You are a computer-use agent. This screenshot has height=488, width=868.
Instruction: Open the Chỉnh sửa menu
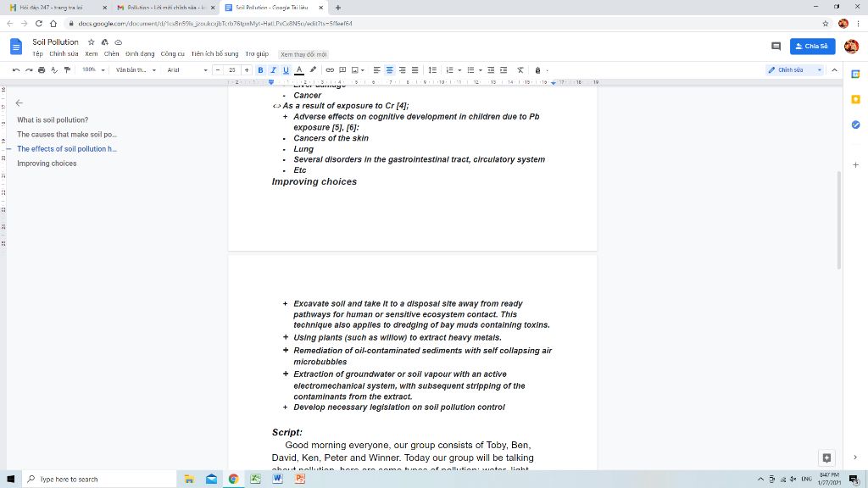point(64,54)
